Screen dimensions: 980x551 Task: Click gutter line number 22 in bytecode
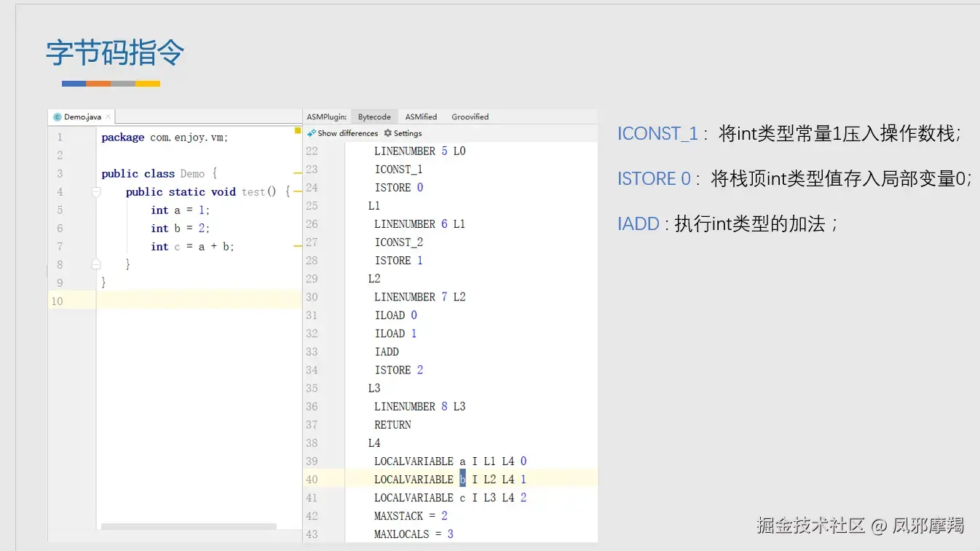click(x=312, y=151)
